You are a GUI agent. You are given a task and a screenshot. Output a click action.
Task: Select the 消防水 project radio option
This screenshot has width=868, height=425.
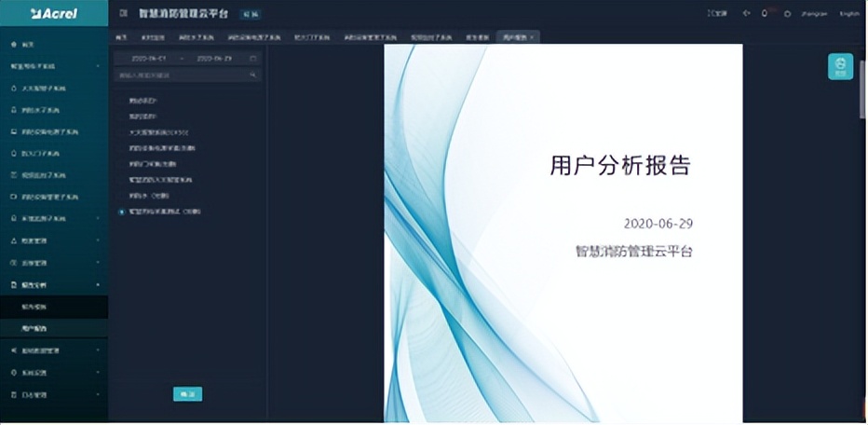(121, 196)
